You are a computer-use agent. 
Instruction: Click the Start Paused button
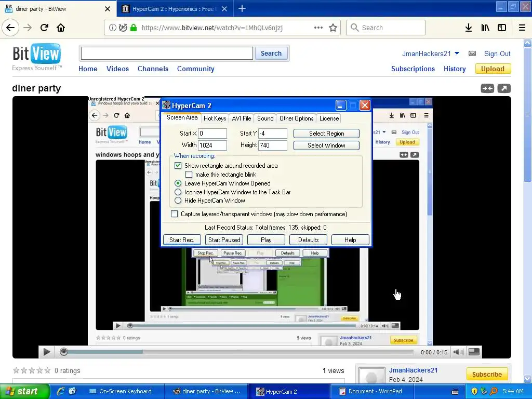pyautogui.click(x=224, y=240)
